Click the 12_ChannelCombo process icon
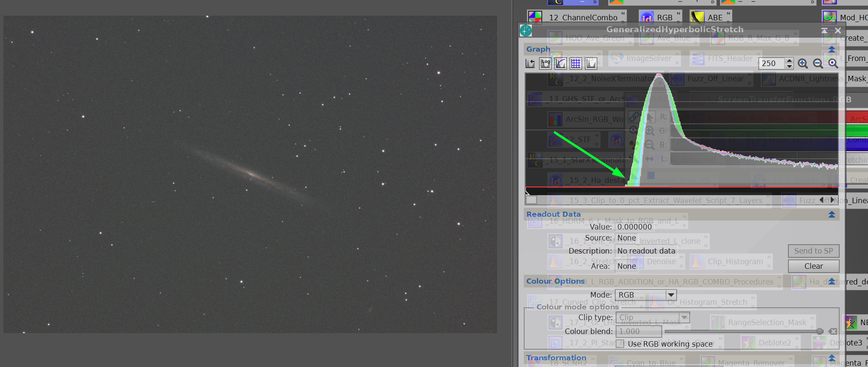Viewport: 868px width, 367px height. [x=535, y=17]
